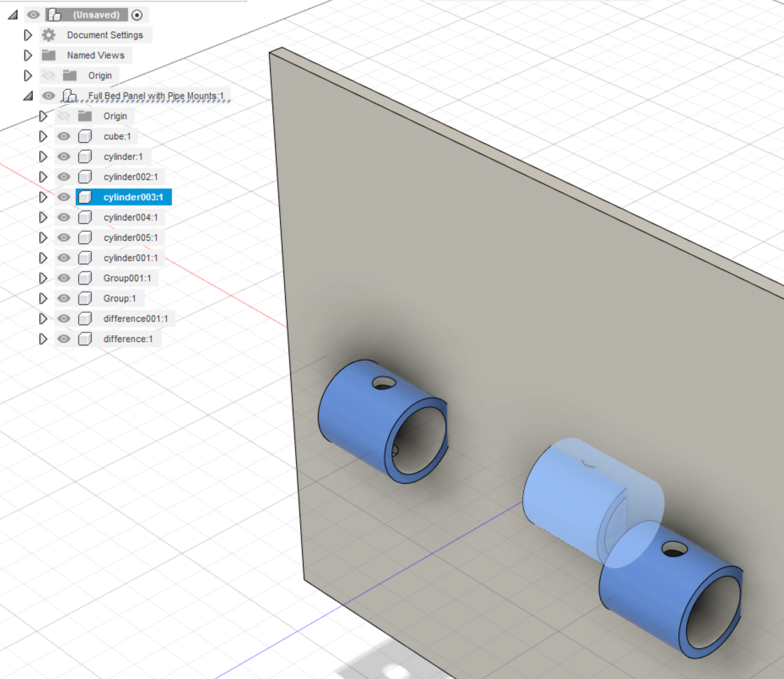Collapse Full Bed Panel with Pipe Mounts:1
This screenshot has height=679, width=784.
click(28, 96)
